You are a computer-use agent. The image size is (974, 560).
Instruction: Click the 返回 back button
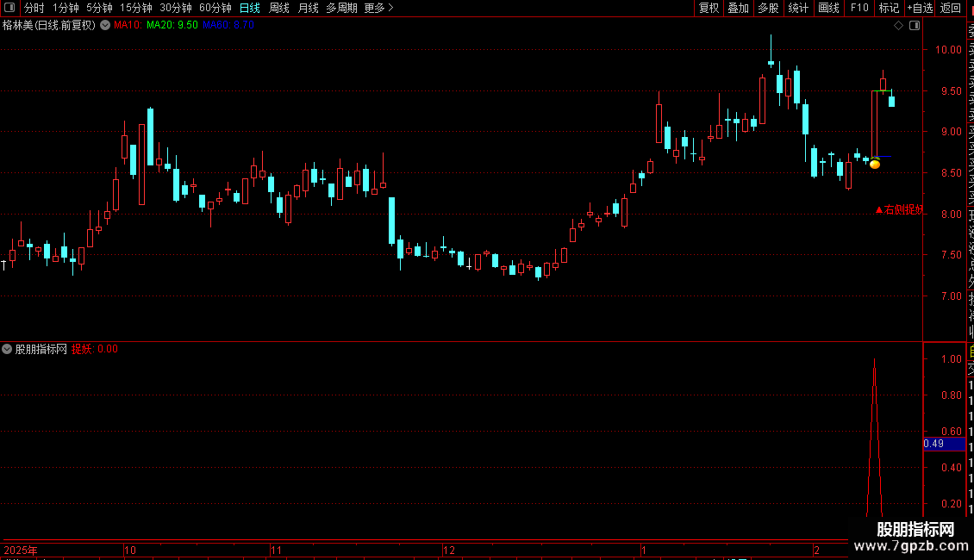pos(951,8)
